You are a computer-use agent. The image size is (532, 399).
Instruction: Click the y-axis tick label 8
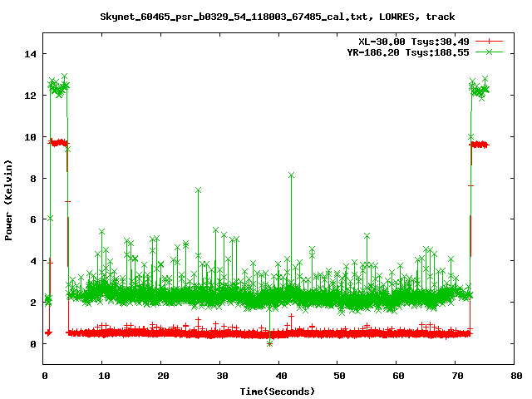33,179
